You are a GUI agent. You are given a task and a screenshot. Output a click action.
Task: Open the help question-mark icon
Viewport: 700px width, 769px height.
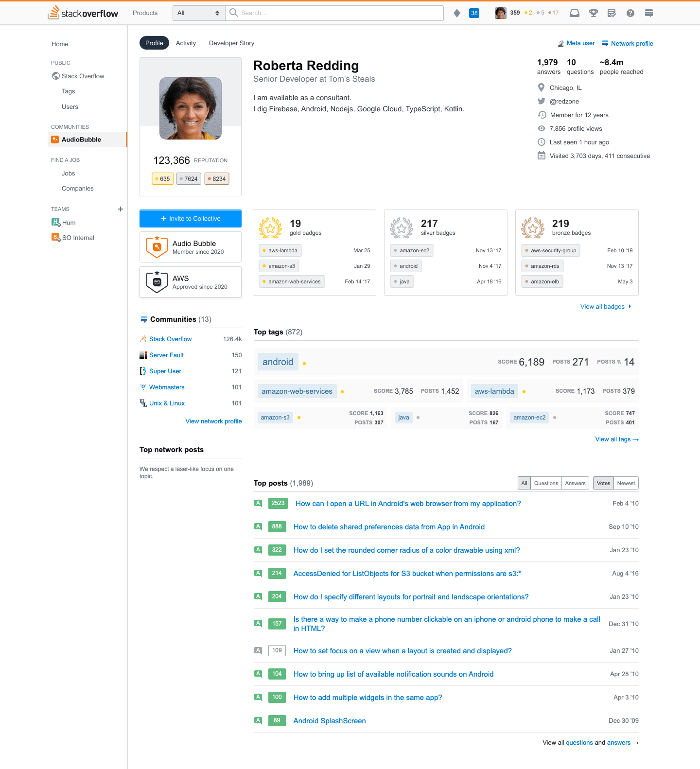[x=630, y=13]
